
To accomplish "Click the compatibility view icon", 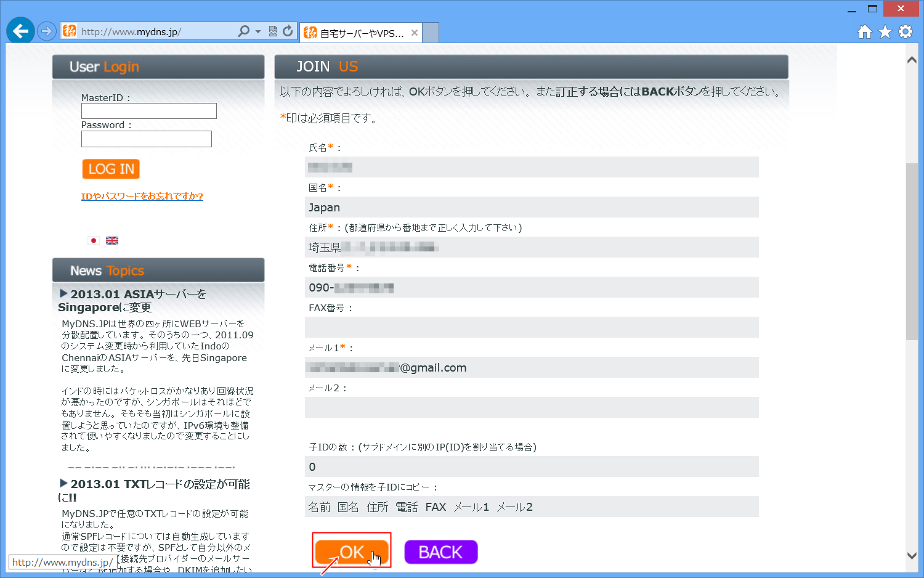I will 273,31.
